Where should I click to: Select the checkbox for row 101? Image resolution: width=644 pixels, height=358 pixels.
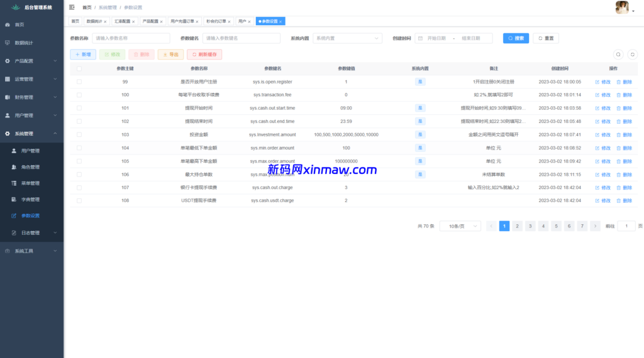pos(79,108)
